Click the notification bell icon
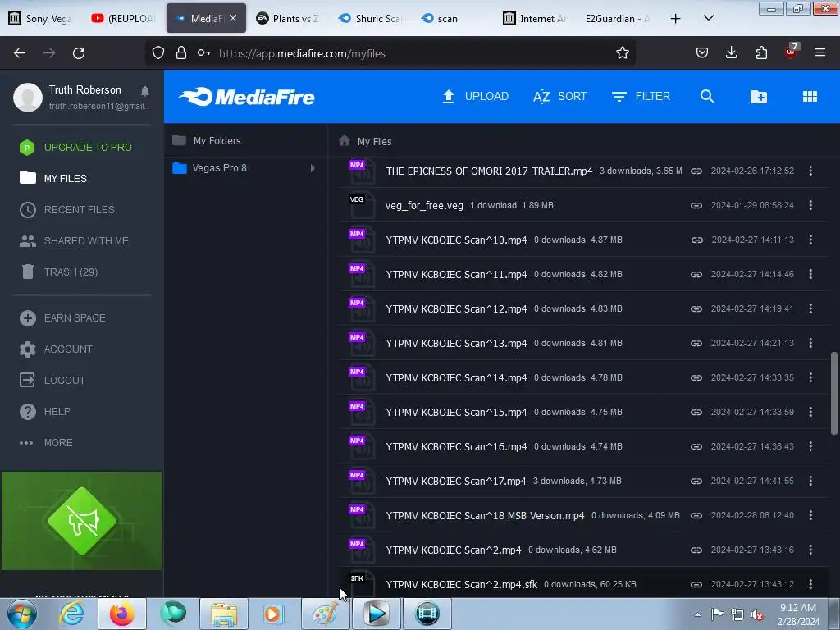Image resolution: width=840 pixels, height=630 pixels. coord(144,90)
